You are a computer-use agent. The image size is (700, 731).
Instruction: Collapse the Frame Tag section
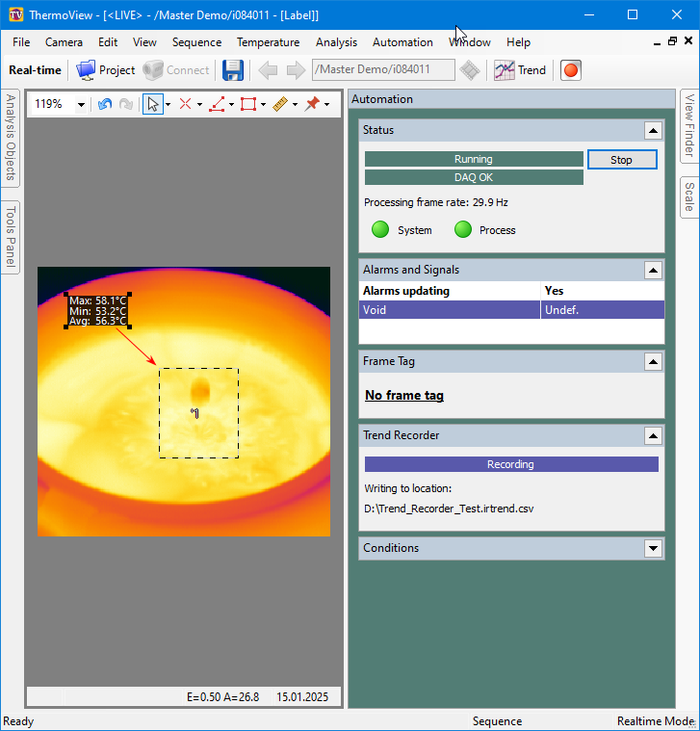(x=653, y=361)
